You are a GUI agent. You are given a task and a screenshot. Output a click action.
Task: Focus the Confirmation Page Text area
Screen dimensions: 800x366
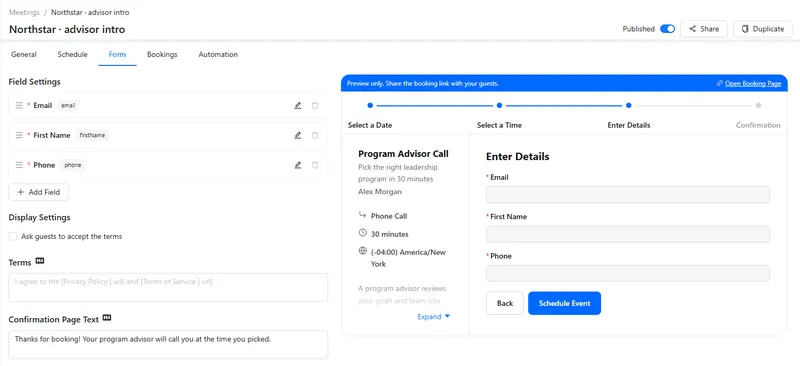[168, 345]
